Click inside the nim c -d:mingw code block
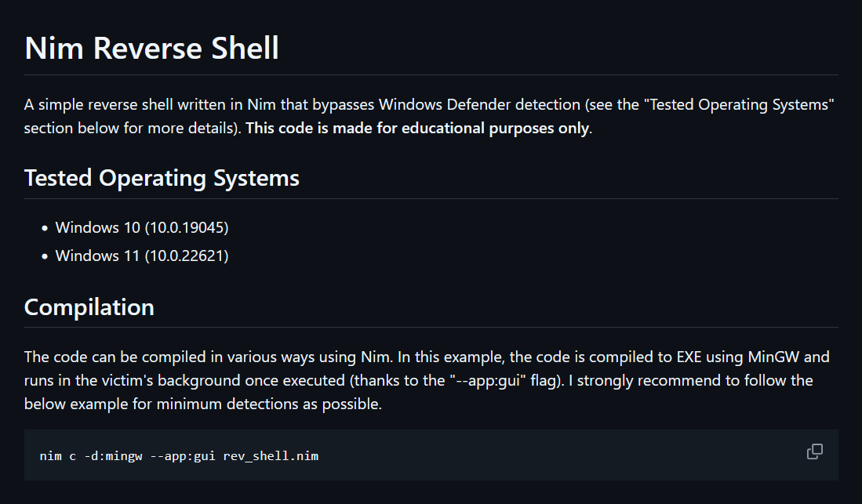 431,455
